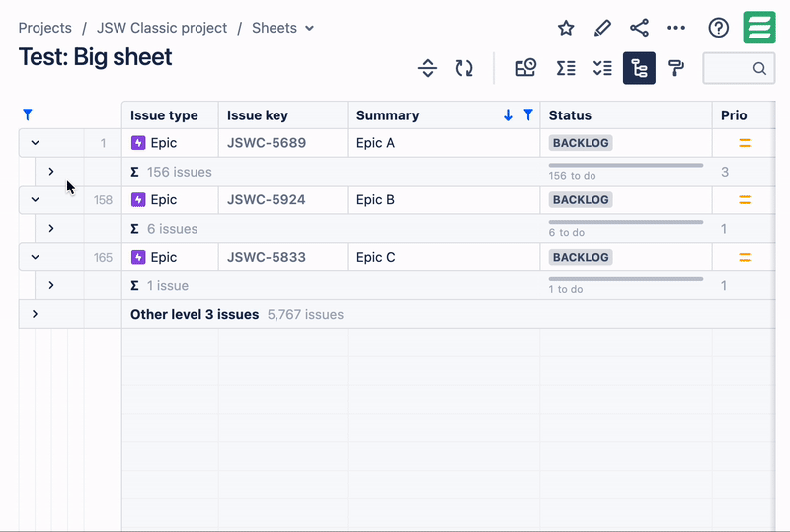Screen dimensions: 790x532
Task: Click the medium priority icon for Epic C
Action: [x=746, y=257]
